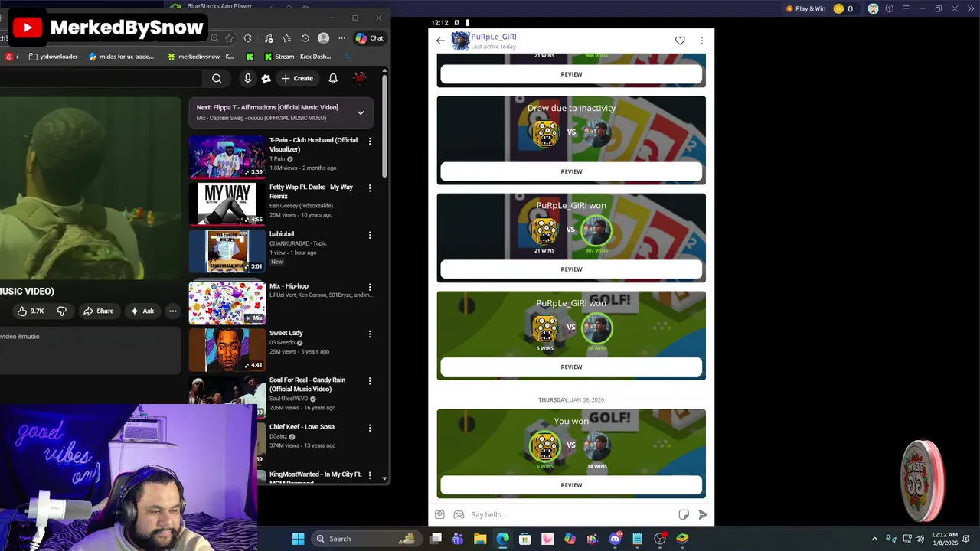Open Edge history icon
This screenshot has width=980, height=551.
click(305, 38)
